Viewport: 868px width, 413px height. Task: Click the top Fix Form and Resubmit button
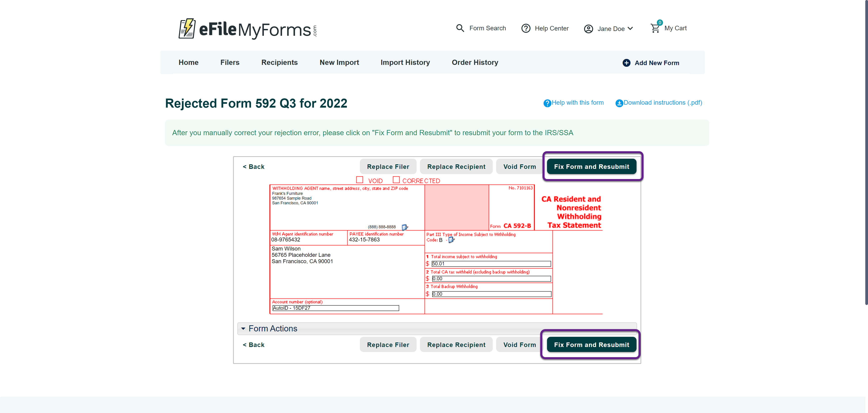point(591,166)
